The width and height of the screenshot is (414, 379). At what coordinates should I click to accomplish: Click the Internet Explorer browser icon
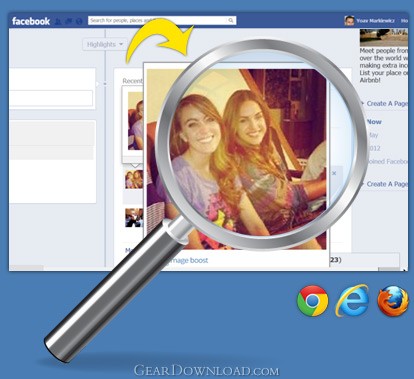(353, 300)
